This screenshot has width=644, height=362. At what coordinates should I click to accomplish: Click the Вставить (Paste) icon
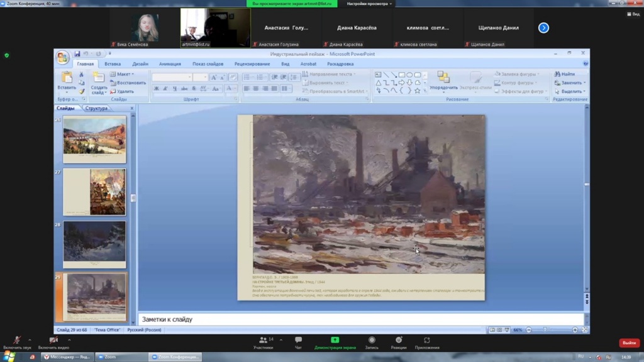tap(66, 78)
